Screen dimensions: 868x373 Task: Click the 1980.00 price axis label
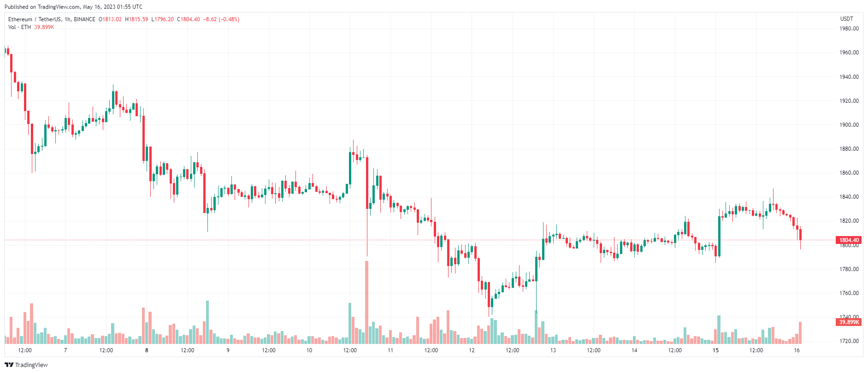coord(849,29)
